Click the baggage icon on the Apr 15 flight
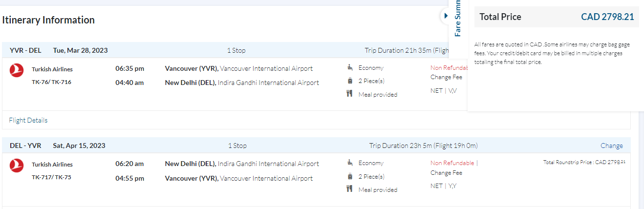Screen dimensions: 644x209 pos(350,176)
